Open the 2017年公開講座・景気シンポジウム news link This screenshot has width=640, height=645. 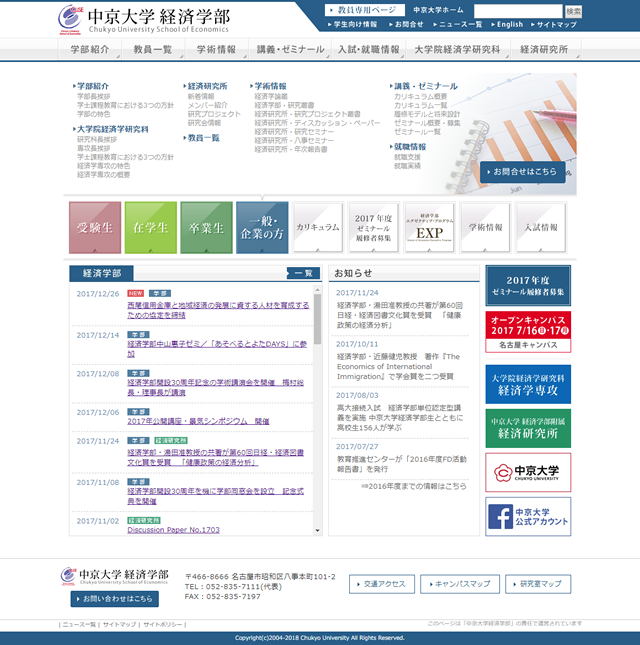coord(198,421)
